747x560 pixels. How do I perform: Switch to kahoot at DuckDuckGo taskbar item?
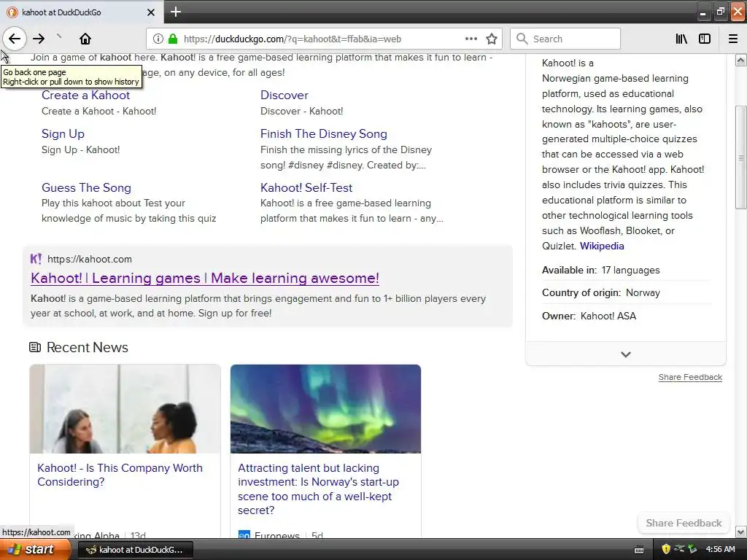(x=135, y=550)
